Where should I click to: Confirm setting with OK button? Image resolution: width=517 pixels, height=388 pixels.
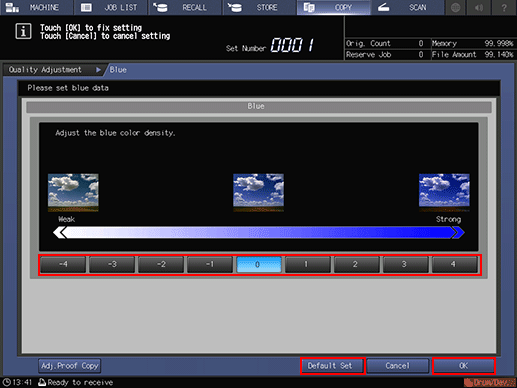point(464,366)
